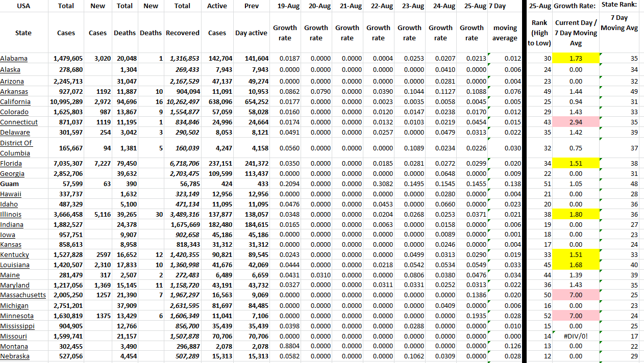Select pink 2.94 cell in Connecticut row
This screenshot has width=644, height=363.
pos(576,122)
